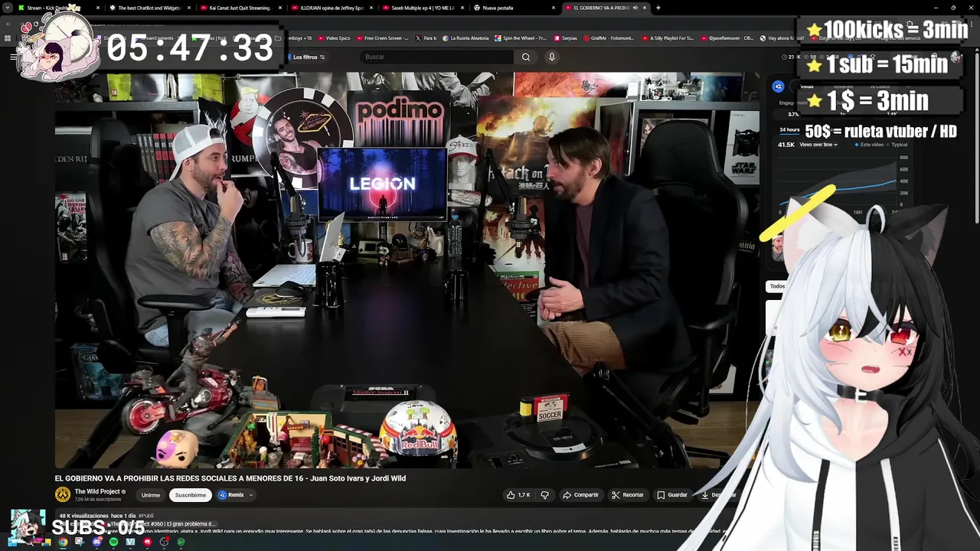The width and height of the screenshot is (980, 551).
Task: Click the video player showing the podcast
Action: click(x=407, y=269)
